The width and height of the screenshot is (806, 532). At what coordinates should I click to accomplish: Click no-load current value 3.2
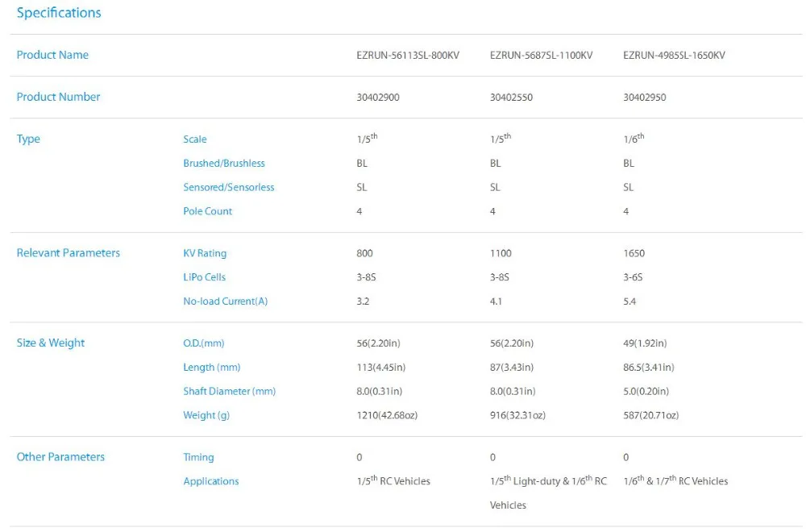click(363, 301)
